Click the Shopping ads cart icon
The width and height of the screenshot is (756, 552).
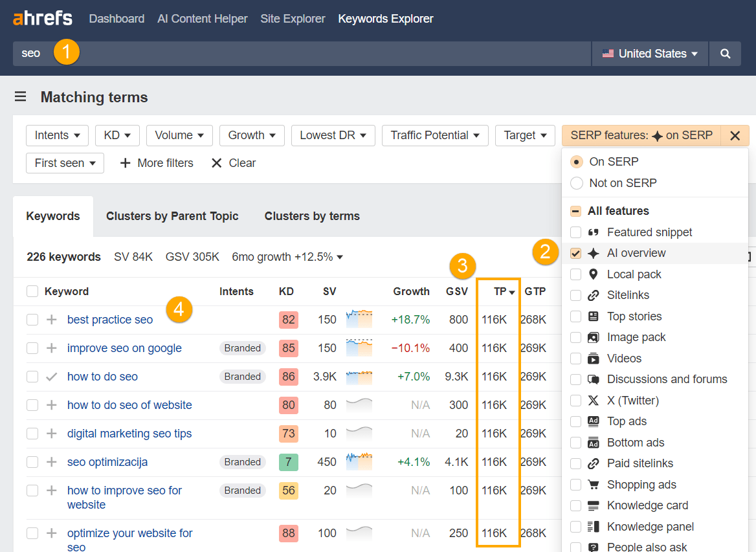(x=593, y=484)
